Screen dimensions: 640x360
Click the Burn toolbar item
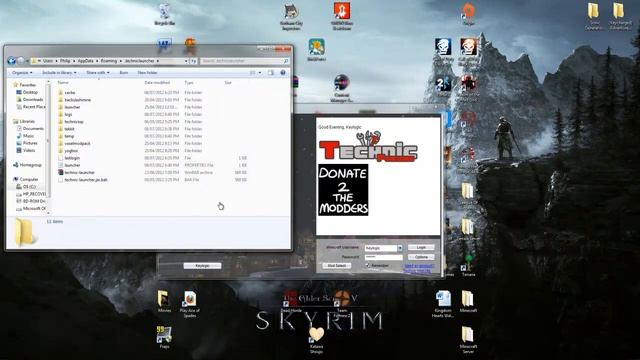click(x=124, y=73)
